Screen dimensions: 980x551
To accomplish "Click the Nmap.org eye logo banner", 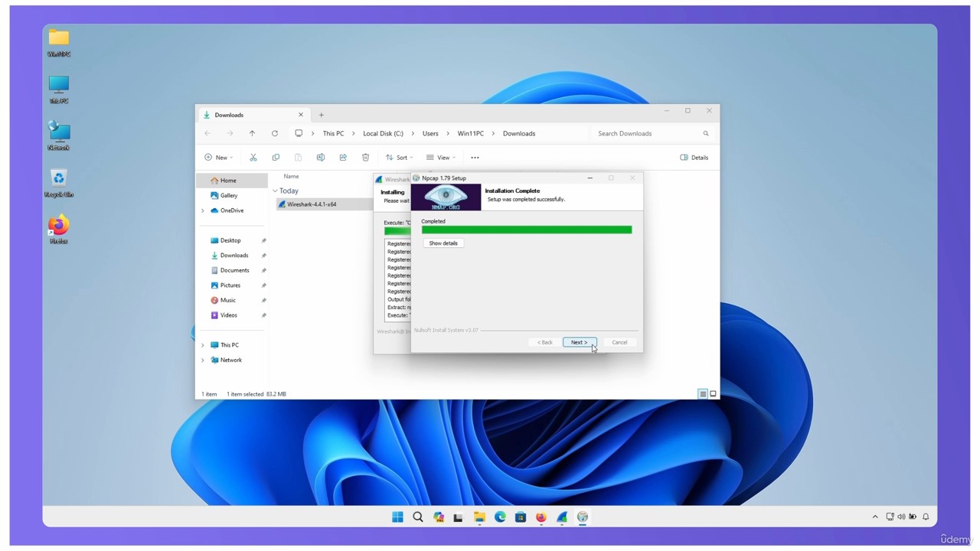I will 446,197.
